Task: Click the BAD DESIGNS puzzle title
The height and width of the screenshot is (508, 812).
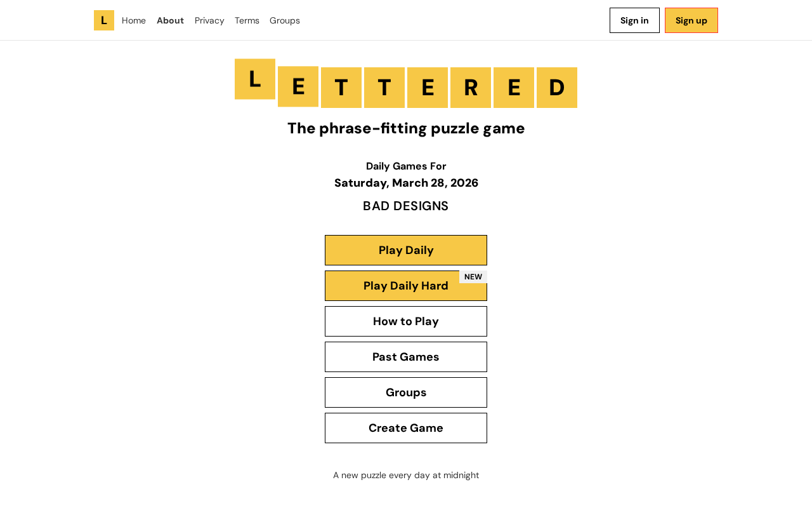Action: tap(406, 206)
